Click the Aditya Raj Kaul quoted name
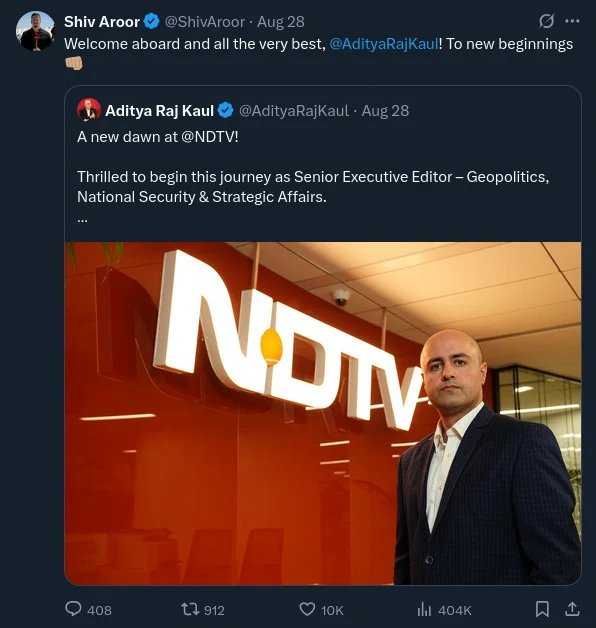Image resolution: width=596 pixels, height=628 pixels. (159, 111)
